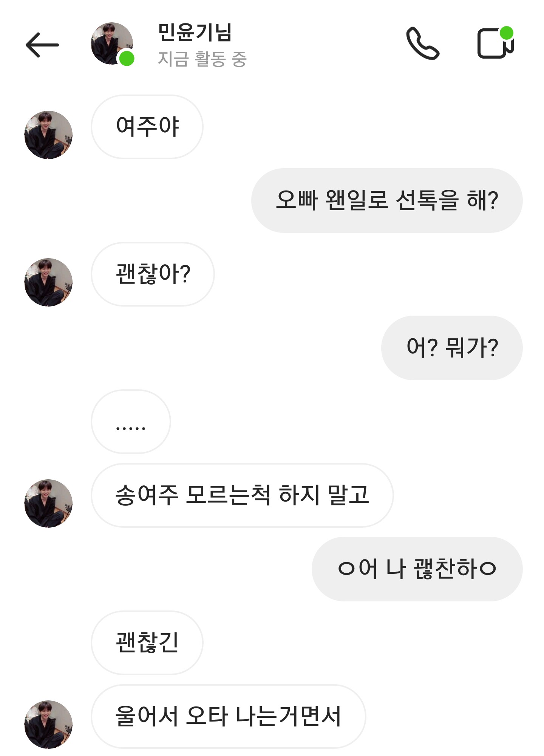This screenshot has height=756, width=544.
Task: Tap the avatar beside 울어서 오타 message
Action: click(48, 725)
